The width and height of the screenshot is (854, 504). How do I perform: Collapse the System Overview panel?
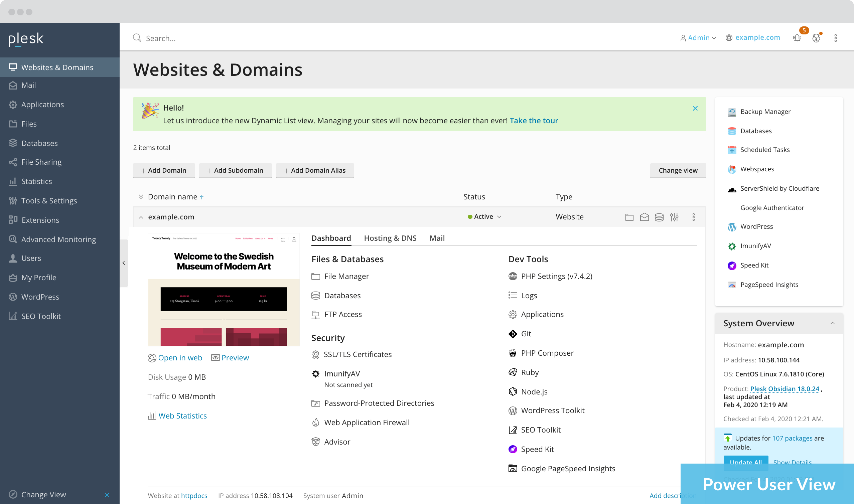[832, 323]
